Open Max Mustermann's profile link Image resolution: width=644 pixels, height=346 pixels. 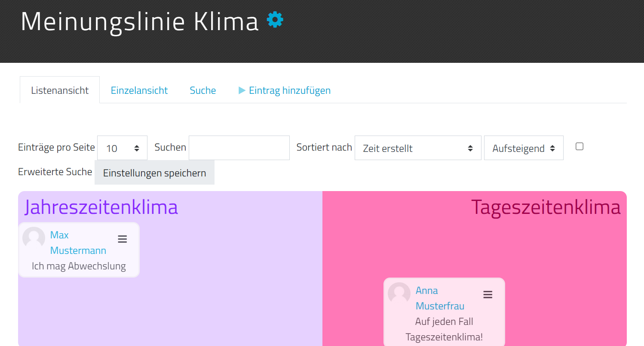[78, 243]
